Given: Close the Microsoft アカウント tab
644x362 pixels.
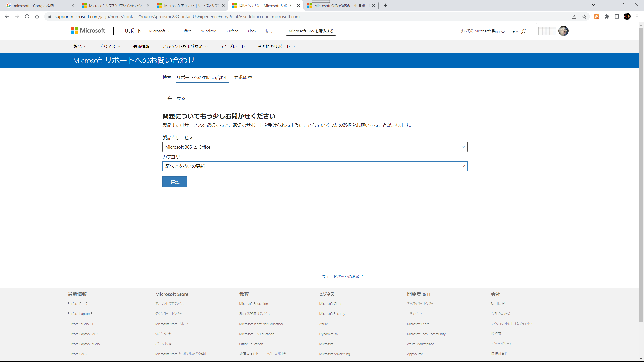Looking at the screenshot, I should pyautogui.click(x=223, y=5).
